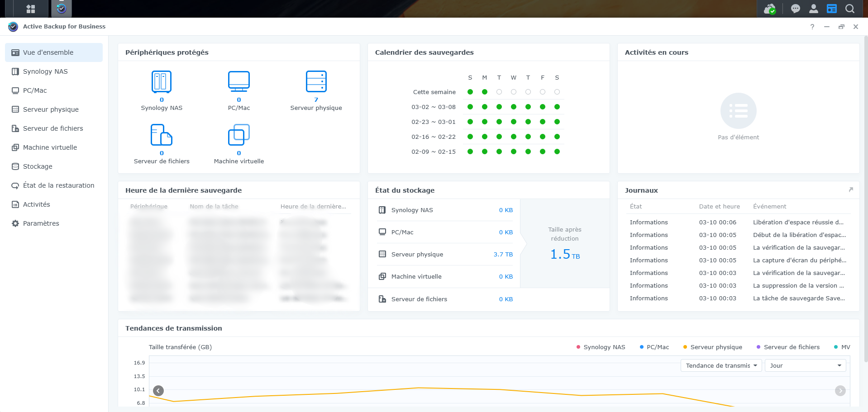
Task: Open the Tendance de transmission dropdown
Action: [721, 365]
